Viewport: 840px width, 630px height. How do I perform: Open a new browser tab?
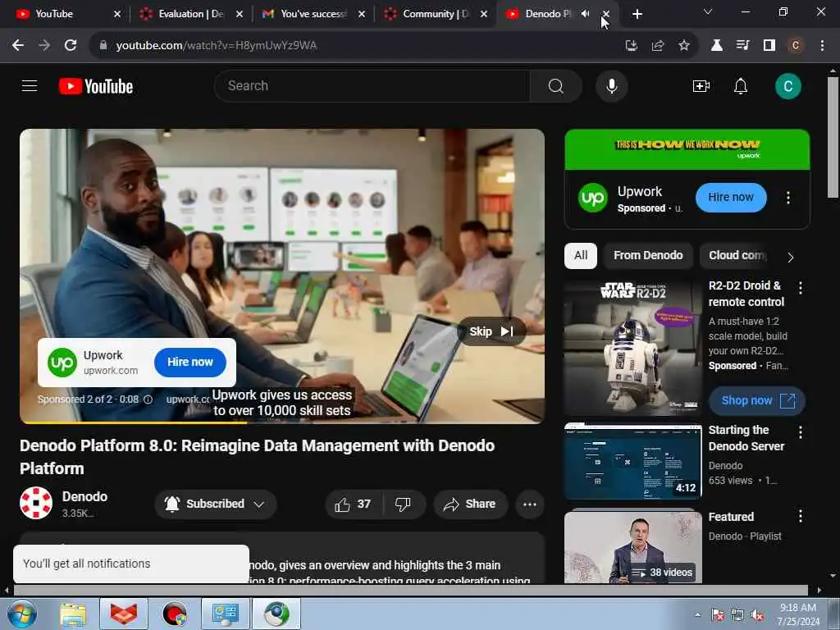[637, 14]
